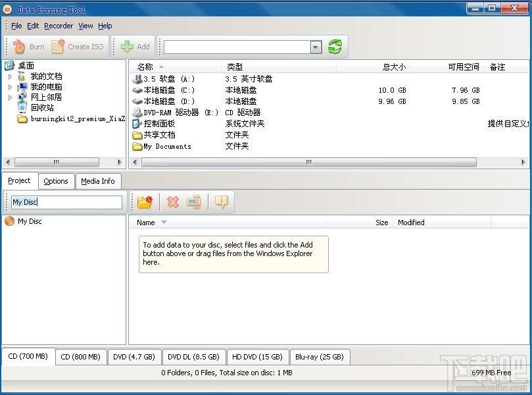Select the DVD (4.7 GB) size tab
Image resolution: width=532 pixels, height=395 pixels.
tap(134, 357)
